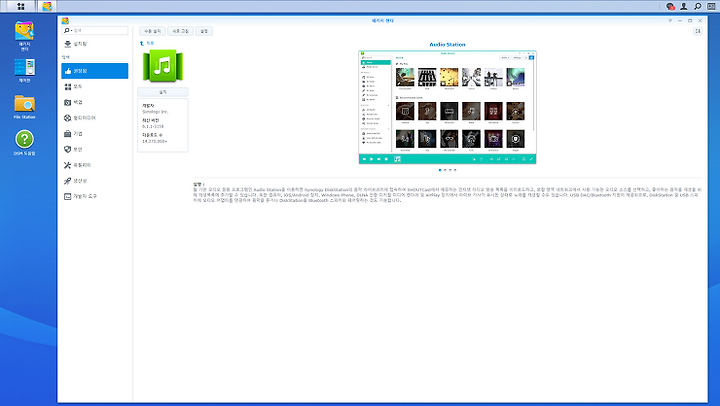Select the Installed (설치됨) sidebar item

(x=95, y=44)
